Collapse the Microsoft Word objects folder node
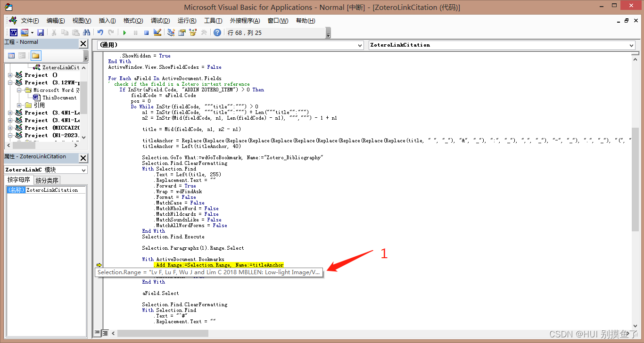644x343 pixels. tap(19, 90)
